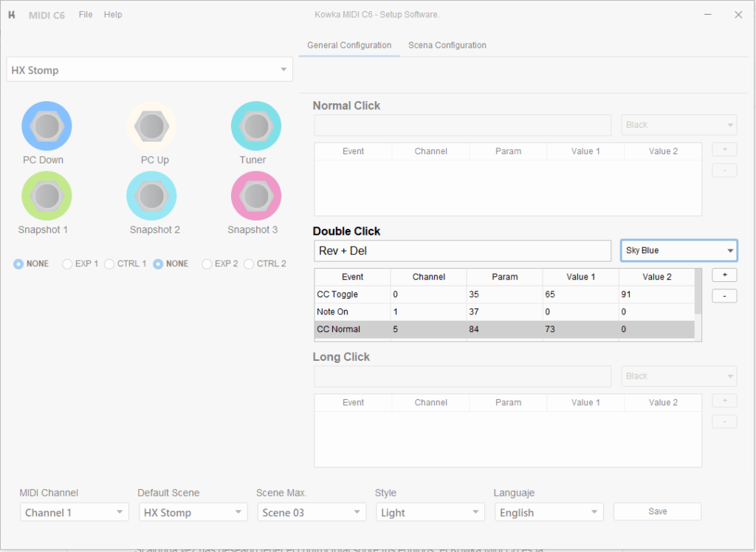Click the minus button beside Normal Click table

coord(724,170)
